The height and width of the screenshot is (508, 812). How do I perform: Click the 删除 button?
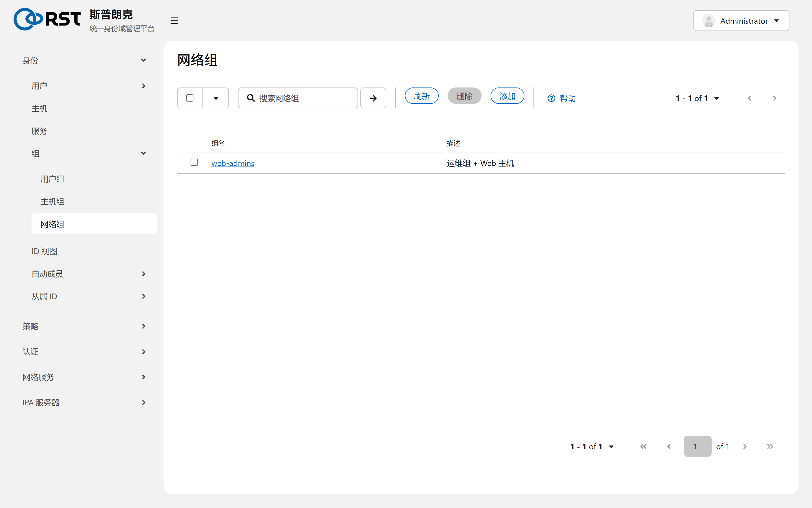(x=464, y=96)
